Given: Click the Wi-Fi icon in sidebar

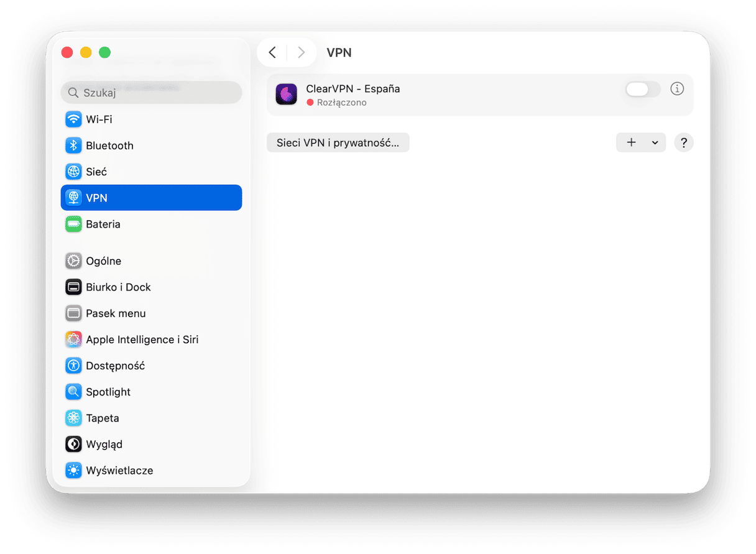Looking at the screenshot, I should 74,119.
